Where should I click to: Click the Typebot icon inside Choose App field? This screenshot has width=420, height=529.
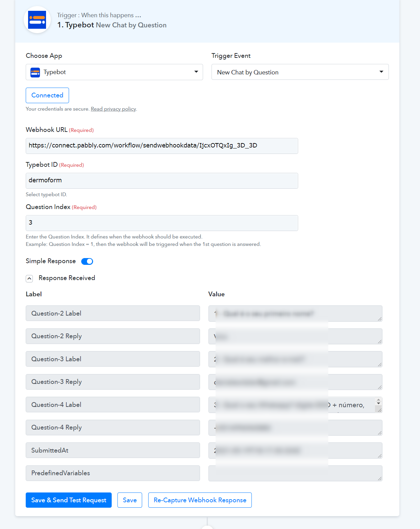(x=35, y=72)
